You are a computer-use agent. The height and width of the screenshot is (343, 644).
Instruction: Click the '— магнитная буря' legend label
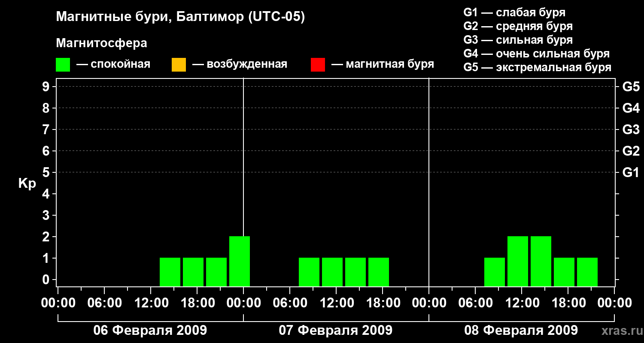383,64
